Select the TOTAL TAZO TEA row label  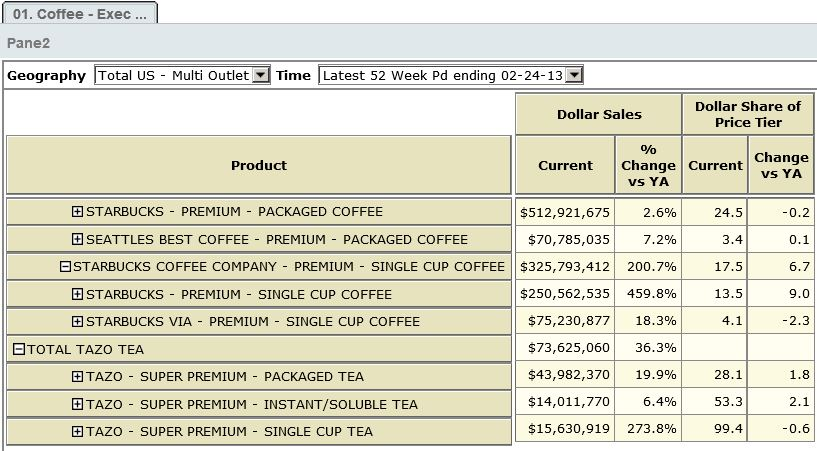click(86, 350)
